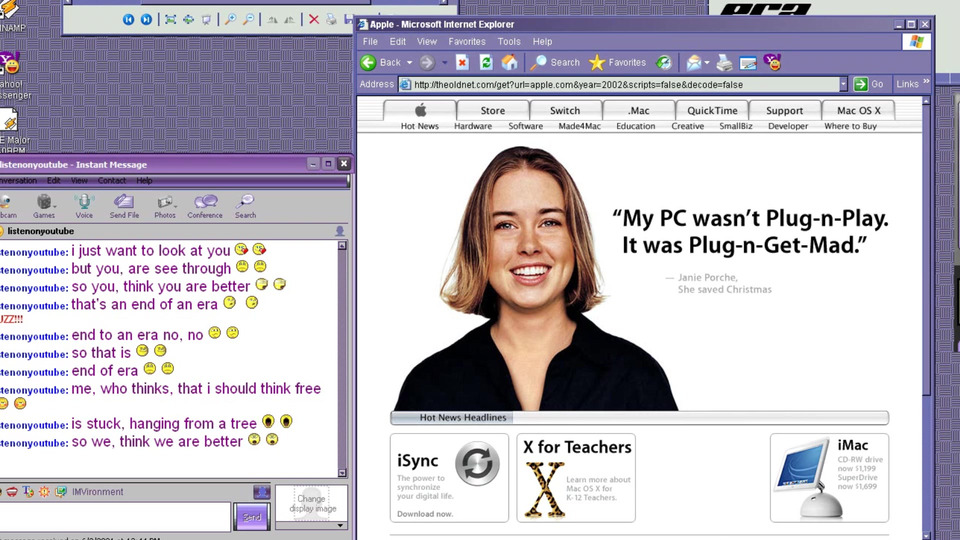The image size is (960, 540).
Task: Open Help menu in Internet Explorer
Action: [542, 42]
